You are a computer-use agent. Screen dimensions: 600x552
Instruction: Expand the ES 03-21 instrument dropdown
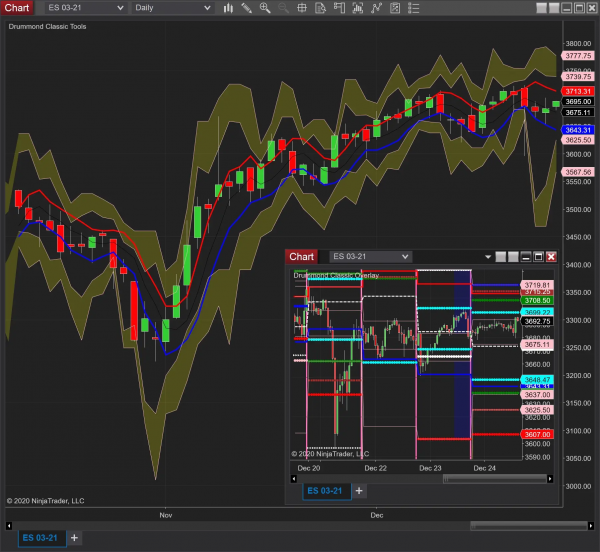pyautogui.click(x=85, y=8)
